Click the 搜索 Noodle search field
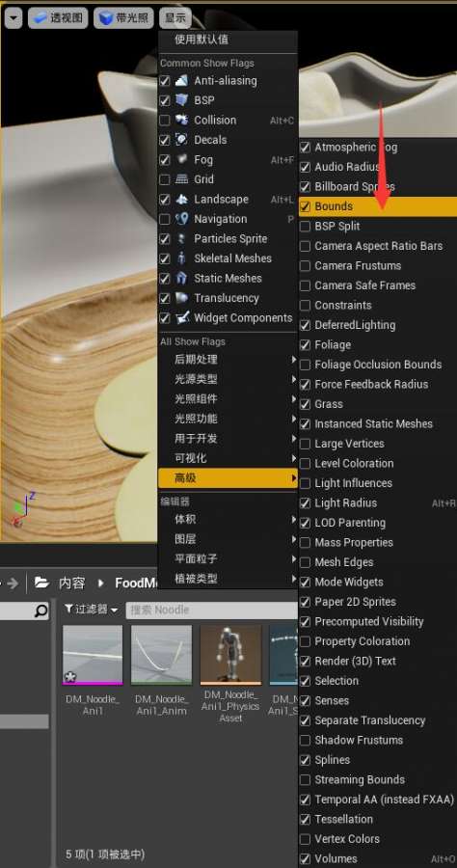Screen dimensions: 457x868 pyautogui.click(x=212, y=610)
